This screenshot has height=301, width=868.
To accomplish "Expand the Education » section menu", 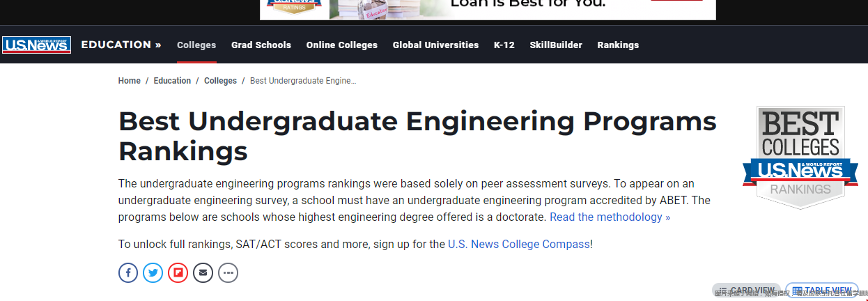I will pos(121,45).
